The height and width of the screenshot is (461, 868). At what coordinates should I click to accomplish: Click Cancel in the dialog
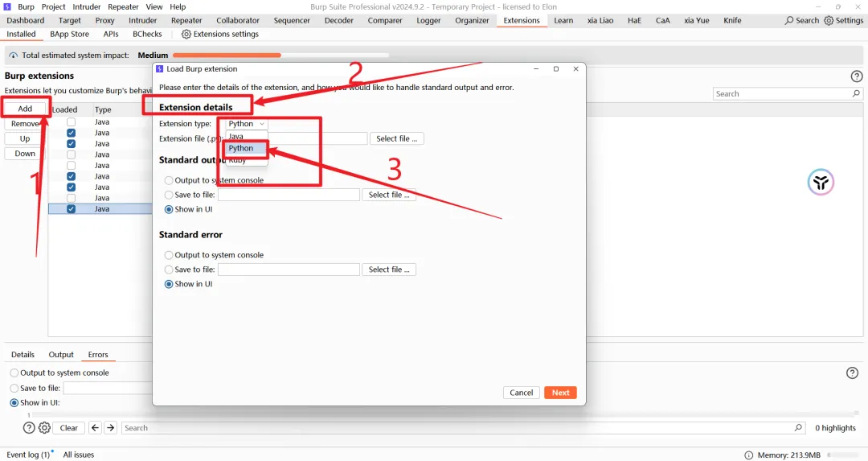pos(521,393)
